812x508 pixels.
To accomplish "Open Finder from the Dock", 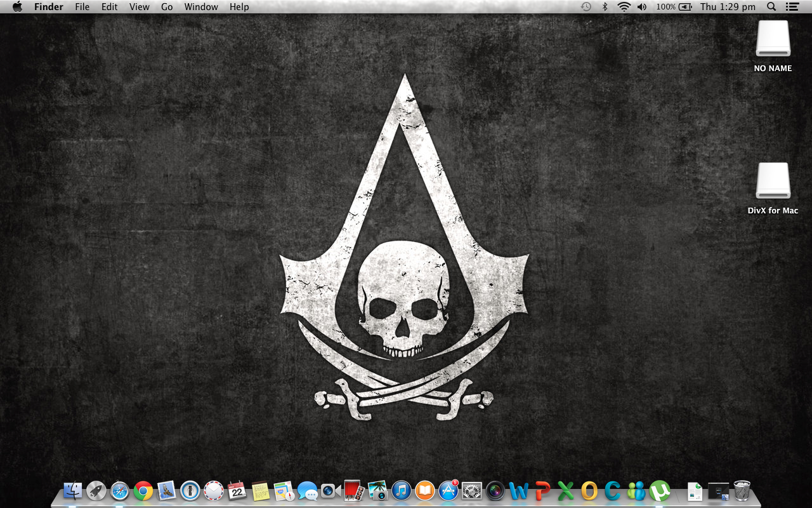I will coord(73,490).
